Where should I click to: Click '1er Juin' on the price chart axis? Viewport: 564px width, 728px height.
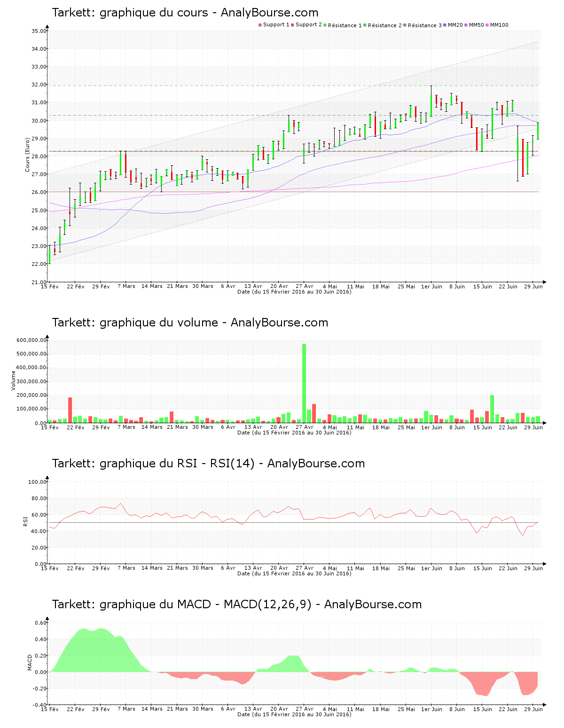[x=431, y=286]
